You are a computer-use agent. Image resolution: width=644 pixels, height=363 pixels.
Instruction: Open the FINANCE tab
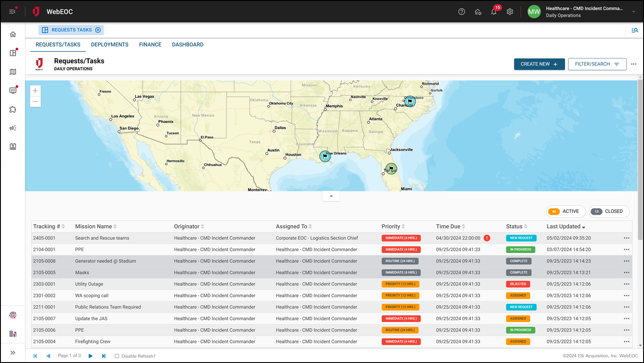(150, 45)
